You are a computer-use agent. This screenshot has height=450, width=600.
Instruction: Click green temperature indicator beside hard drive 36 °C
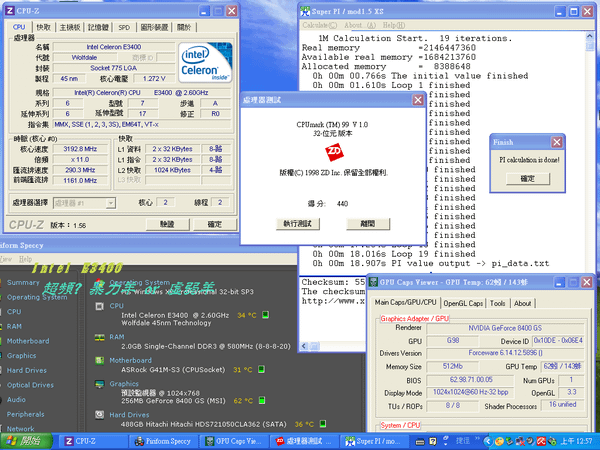pos(323,424)
